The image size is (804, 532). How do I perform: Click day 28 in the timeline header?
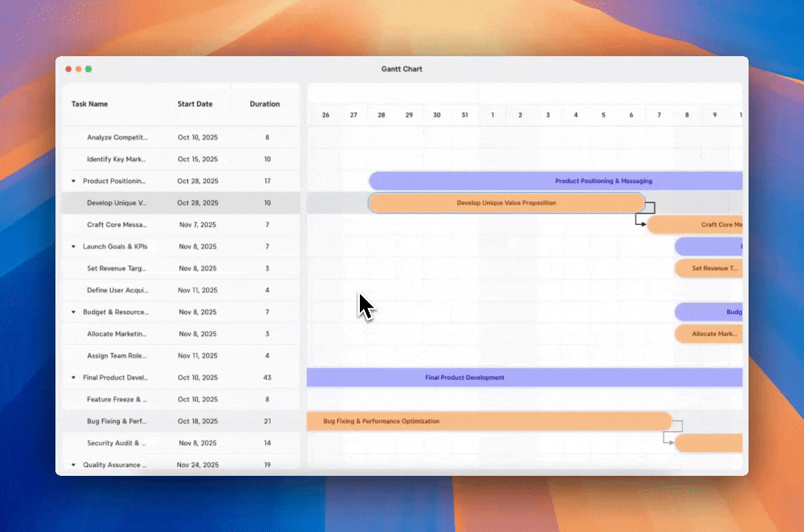click(381, 115)
